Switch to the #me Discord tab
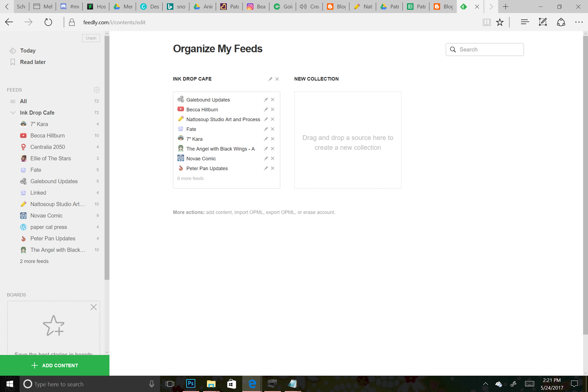588x392 pixels. [70, 7]
